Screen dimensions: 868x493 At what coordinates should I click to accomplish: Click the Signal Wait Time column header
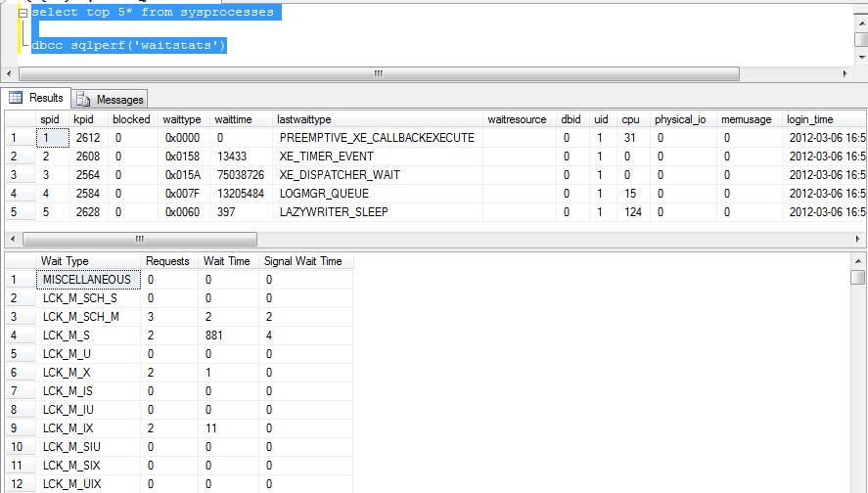point(302,261)
